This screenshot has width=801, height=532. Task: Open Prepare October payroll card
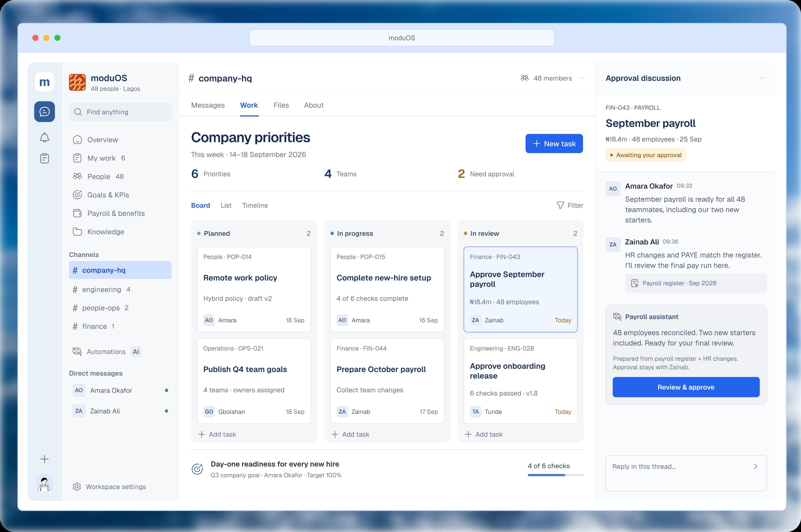coord(387,381)
